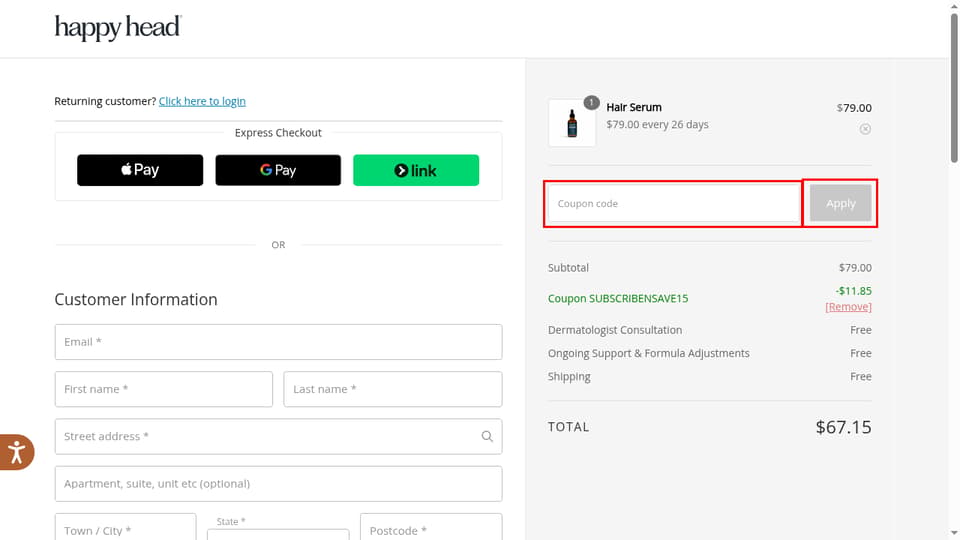Click the -$11.85 discount amount
960x540 pixels.
click(x=853, y=291)
